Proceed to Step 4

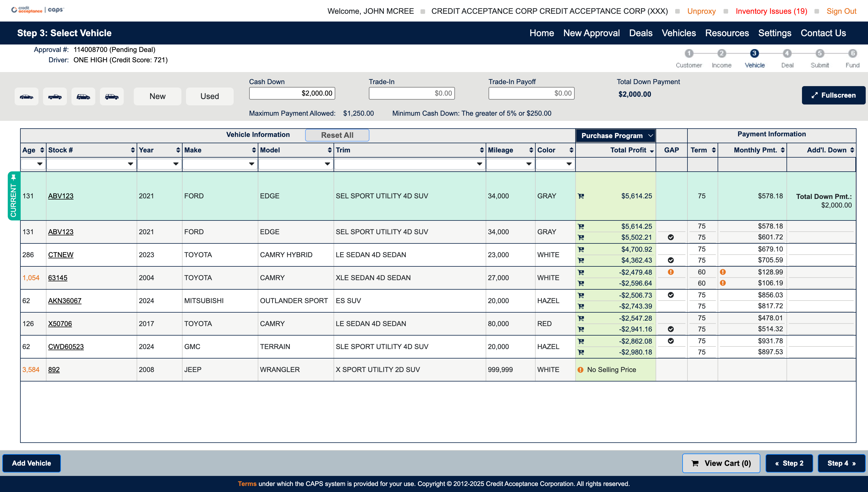click(x=841, y=463)
